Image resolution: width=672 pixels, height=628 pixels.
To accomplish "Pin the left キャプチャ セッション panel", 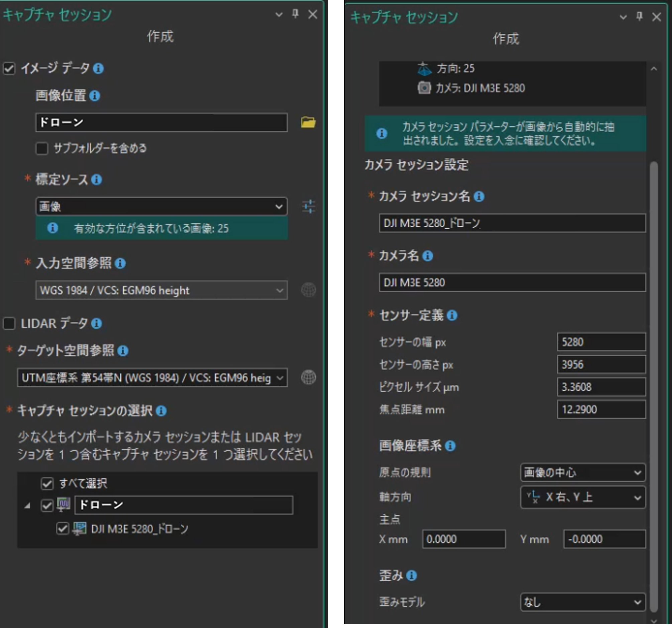I will point(295,14).
